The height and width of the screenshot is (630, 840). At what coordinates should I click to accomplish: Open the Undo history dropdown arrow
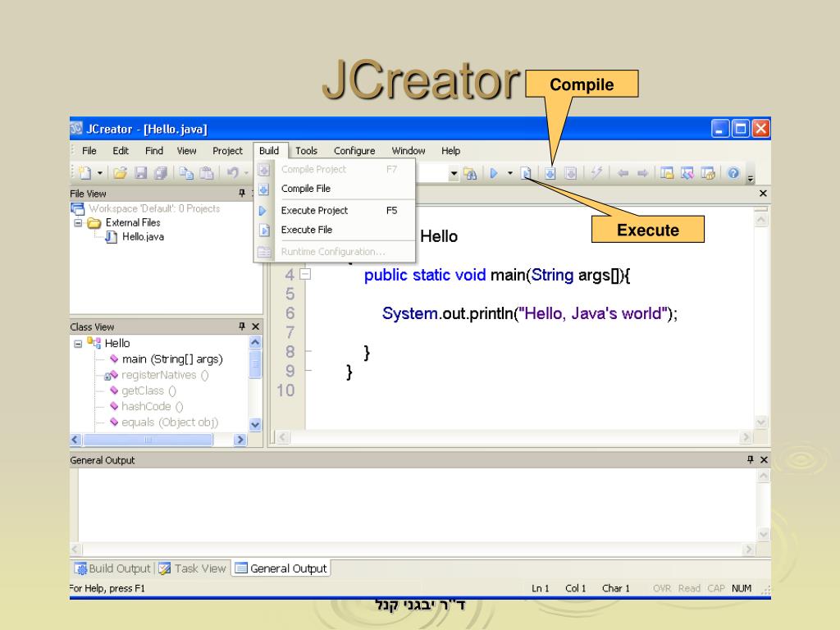pyautogui.click(x=246, y=173)
